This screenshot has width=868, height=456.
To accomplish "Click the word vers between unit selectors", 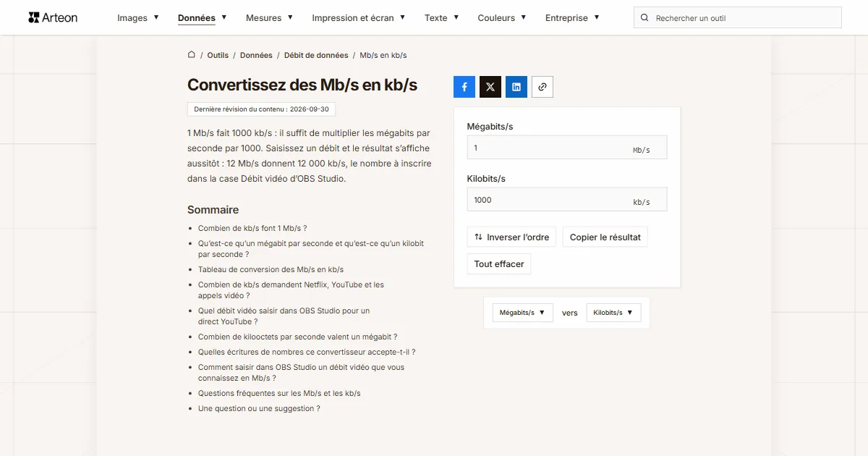I will [570, 313].
